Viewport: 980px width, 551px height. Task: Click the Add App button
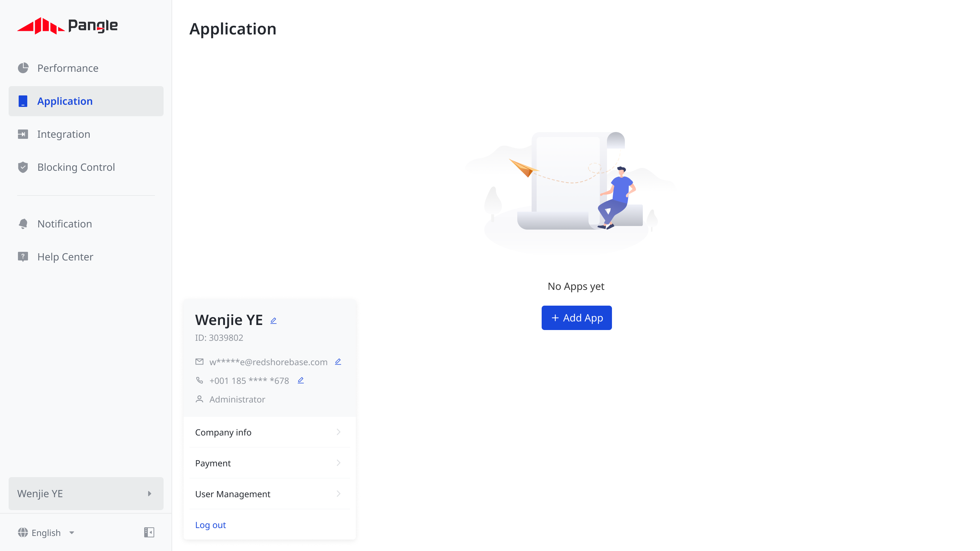(577, 318)
